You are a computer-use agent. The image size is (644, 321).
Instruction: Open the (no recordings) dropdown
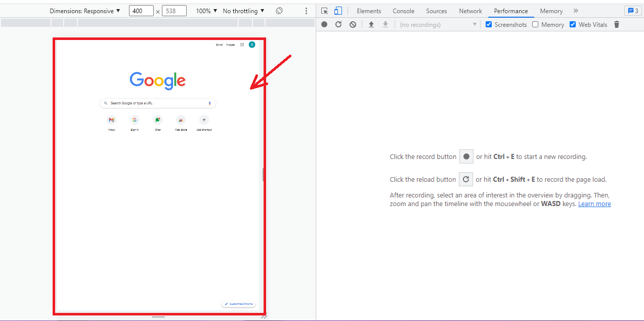point(438,24)
